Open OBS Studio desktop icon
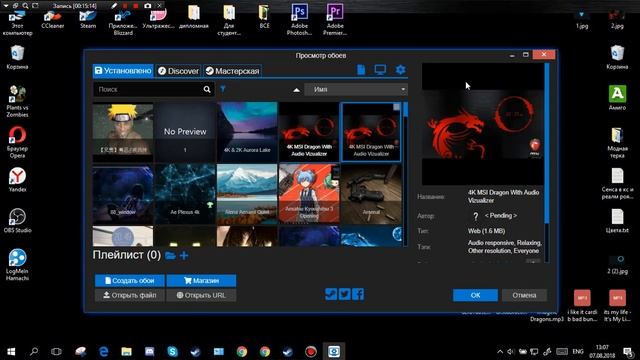This screenshot has width=640, height=360. tap(17, 220)
